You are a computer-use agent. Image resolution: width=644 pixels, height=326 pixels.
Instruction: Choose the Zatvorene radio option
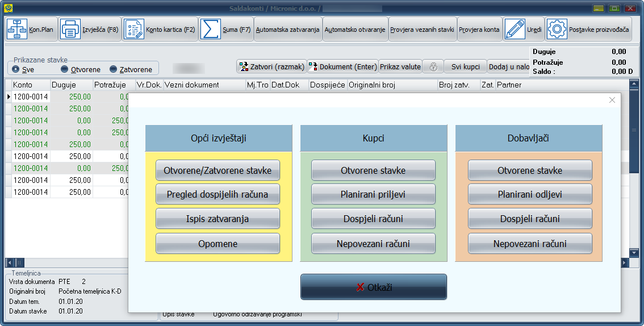tap(114, 69)
